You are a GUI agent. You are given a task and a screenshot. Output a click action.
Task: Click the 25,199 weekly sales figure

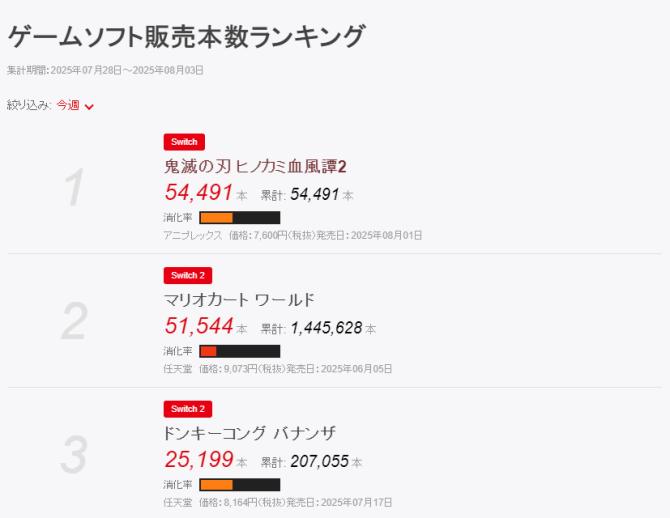198,459
